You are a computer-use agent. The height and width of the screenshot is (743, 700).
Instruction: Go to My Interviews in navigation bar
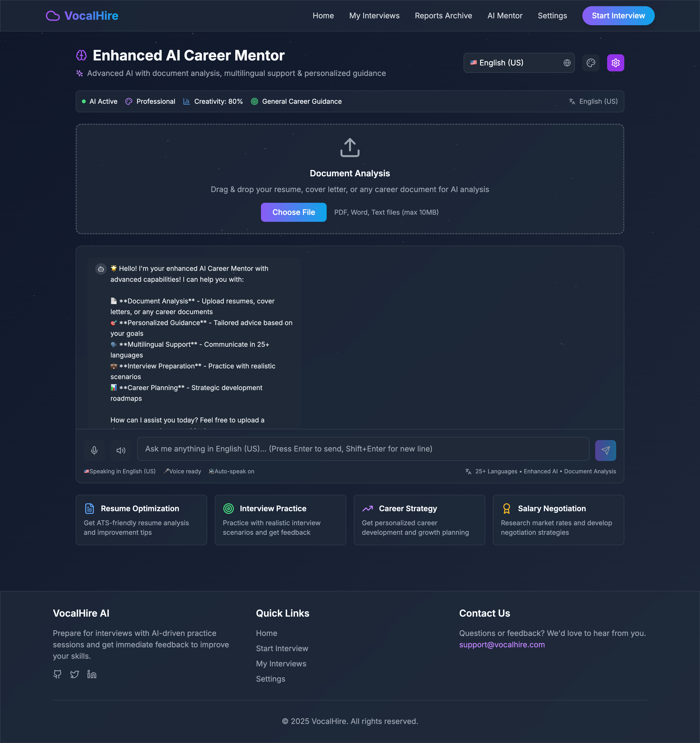coord(374,16)
